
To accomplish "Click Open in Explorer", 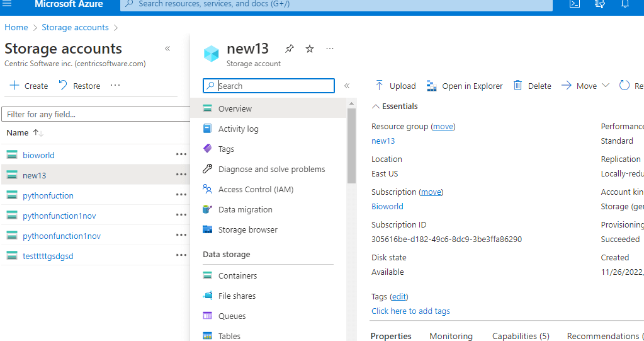I will (x=465, y=86).
